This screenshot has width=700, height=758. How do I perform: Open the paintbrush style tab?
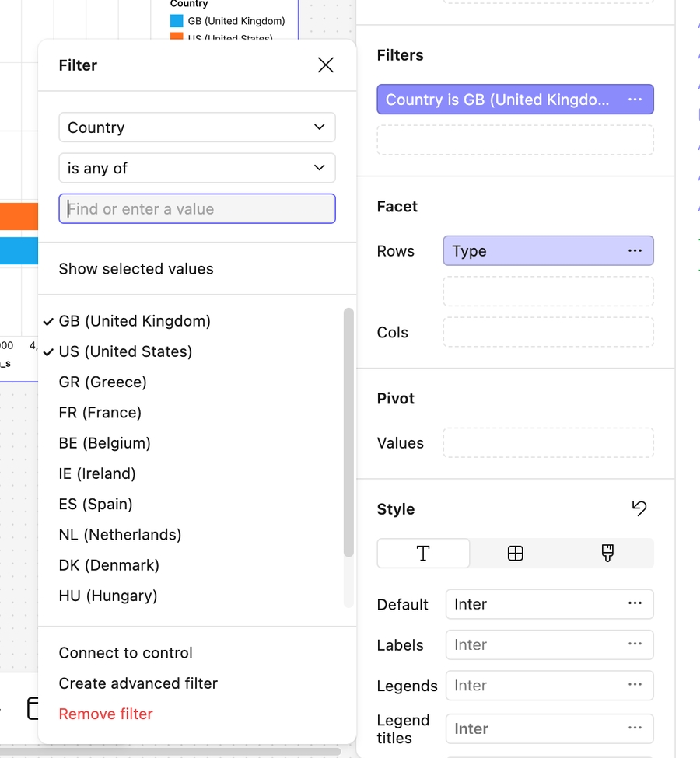click(x=607, y=554)
